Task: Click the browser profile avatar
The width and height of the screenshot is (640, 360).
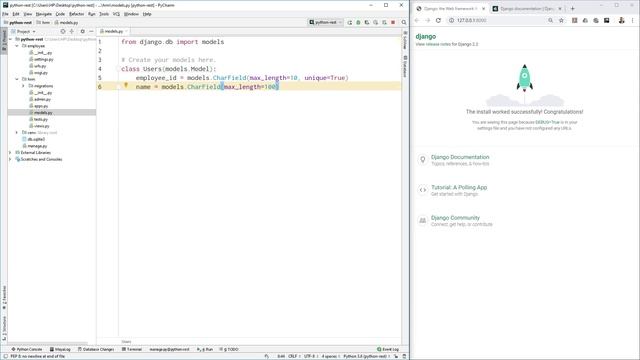Action: 621,20
